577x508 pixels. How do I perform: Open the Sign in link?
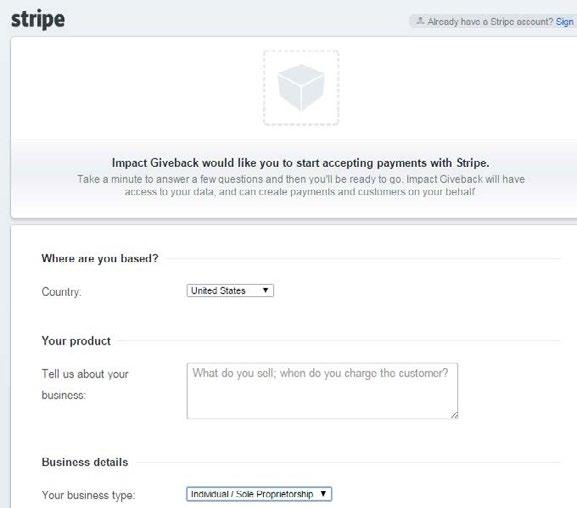[565, 22]
